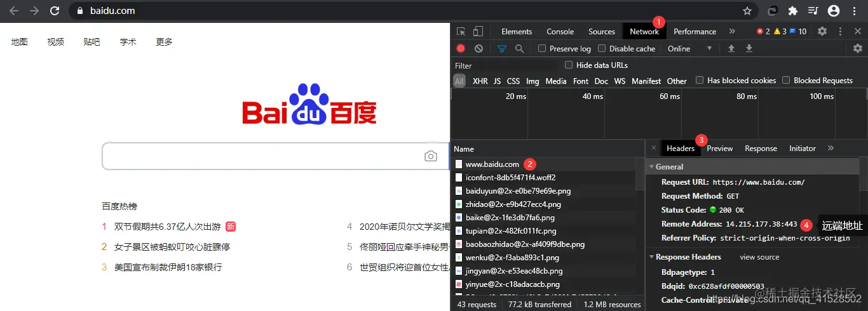The height and width of the screenshot is (311, 868).
Task: Click the warnings count yellow icon
Action: 780,31
